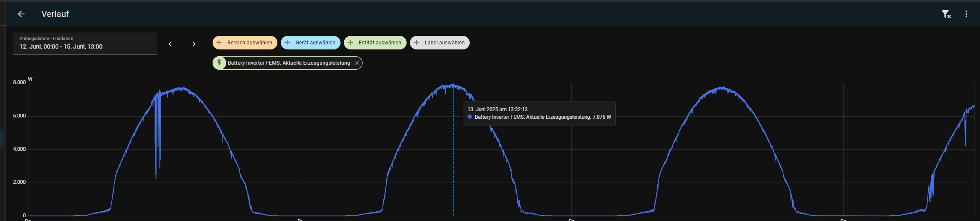
Task: Open the start and end date range field
Action: tap(85, 44)
